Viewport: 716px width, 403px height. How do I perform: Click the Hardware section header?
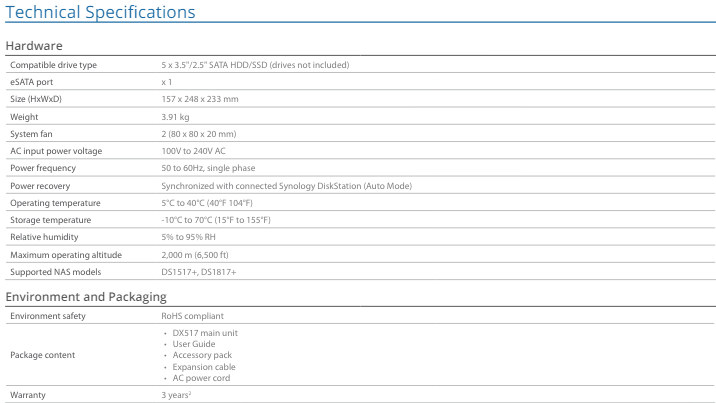pyautogui.click(x=34, y=46)
